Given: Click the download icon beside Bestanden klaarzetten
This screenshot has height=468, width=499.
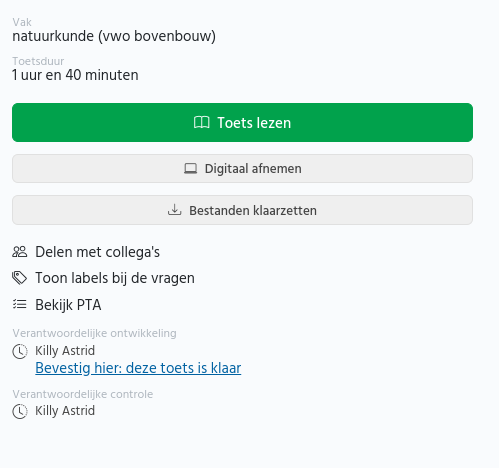Looking at the screenshot, I should (175, 210).
